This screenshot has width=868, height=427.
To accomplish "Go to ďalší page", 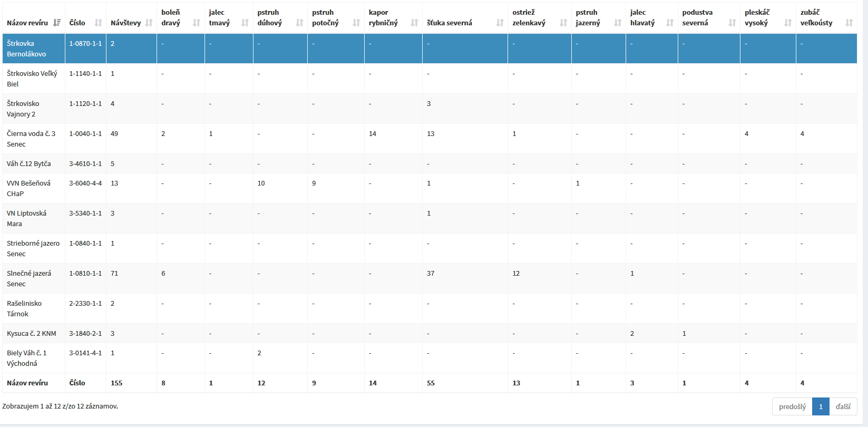I will coord(843,406).
